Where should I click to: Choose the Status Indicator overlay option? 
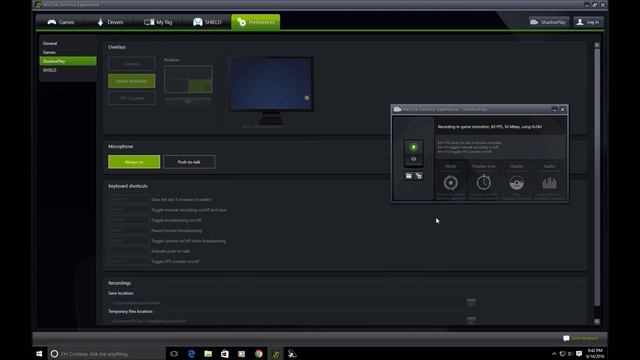coord(132,81)
